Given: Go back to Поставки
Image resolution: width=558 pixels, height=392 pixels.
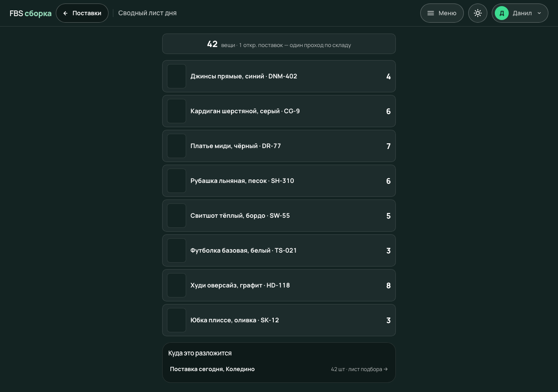Looking at the screenshot, I should pos(82,13).
